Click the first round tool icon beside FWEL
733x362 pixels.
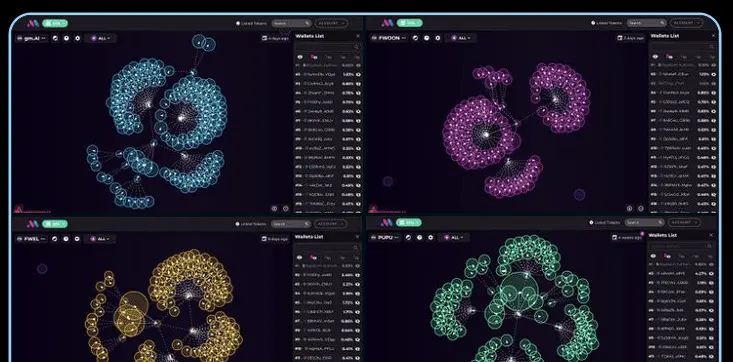coord(55,239)
